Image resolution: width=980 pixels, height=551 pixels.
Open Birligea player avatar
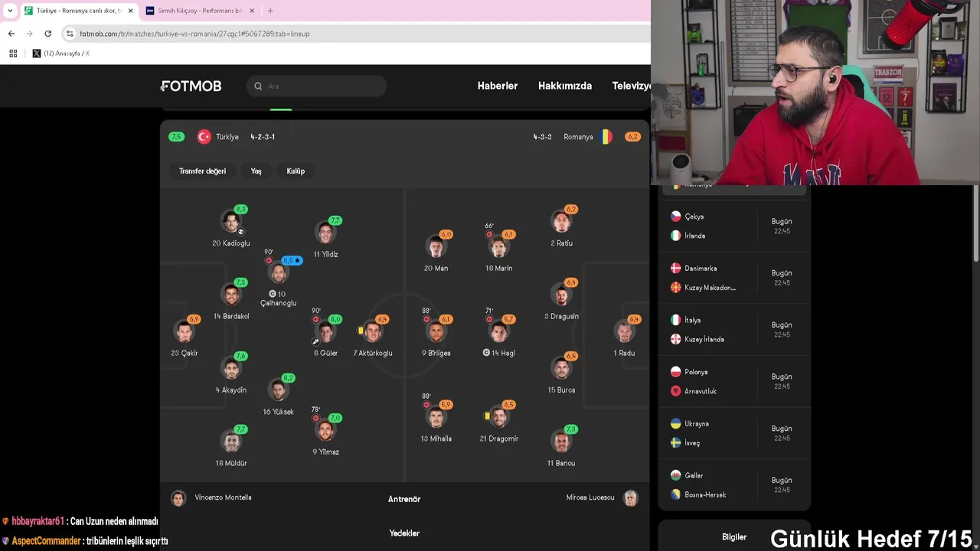coord(436,332)
